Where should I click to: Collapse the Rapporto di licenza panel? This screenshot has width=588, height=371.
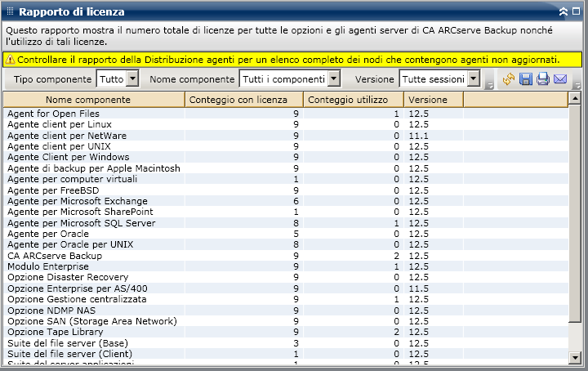pos(563,11)
